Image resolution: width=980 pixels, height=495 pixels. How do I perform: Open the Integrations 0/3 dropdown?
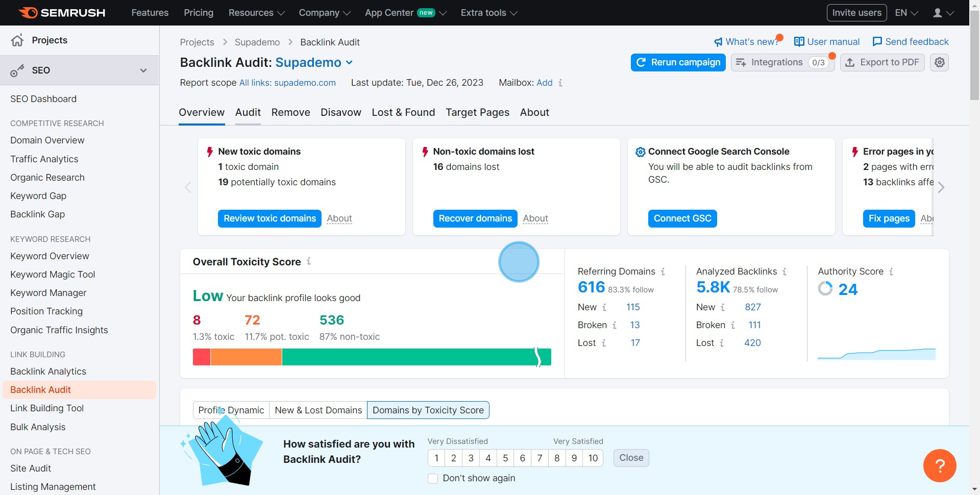(782, 62)
